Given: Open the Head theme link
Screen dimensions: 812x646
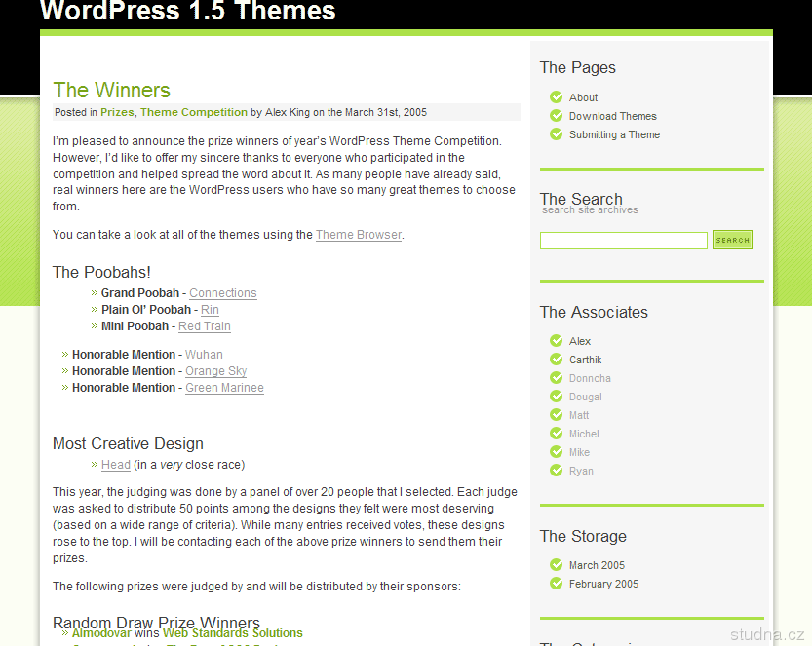Looking at the screenshot, I should pos(115,465).
